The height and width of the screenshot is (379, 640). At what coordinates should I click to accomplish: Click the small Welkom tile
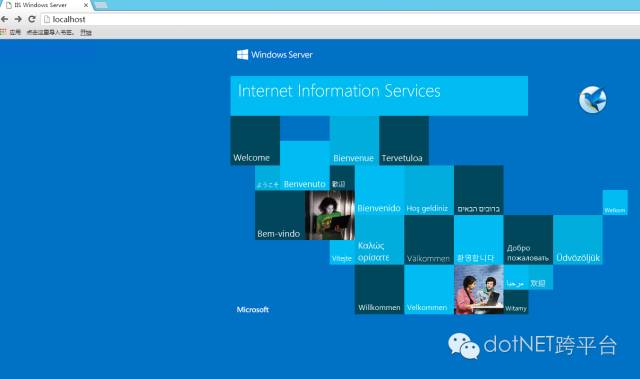(x=615, y=203)
